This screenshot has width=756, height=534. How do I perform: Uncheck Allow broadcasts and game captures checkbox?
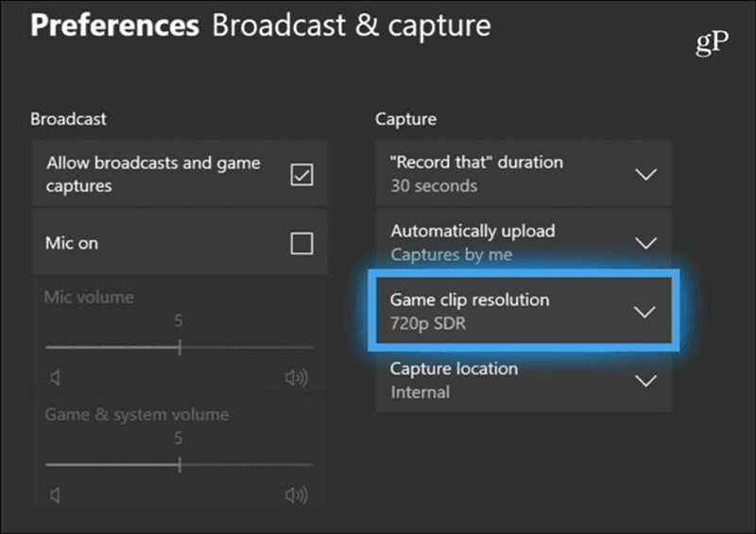coord(301,175)
